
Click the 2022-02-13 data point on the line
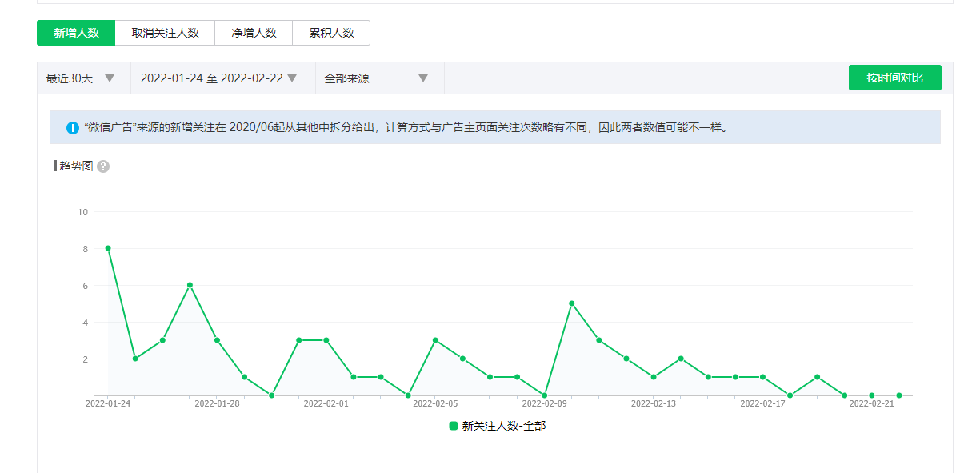654,377
